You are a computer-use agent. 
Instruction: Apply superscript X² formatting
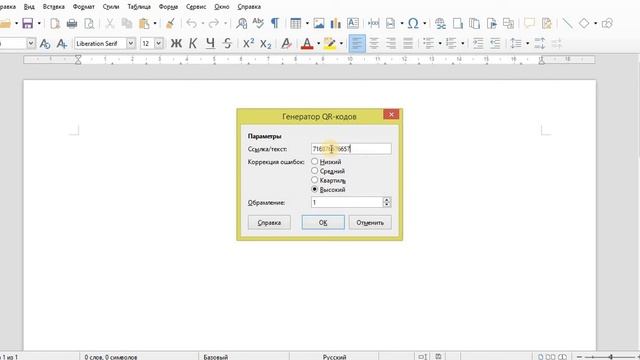248,43
